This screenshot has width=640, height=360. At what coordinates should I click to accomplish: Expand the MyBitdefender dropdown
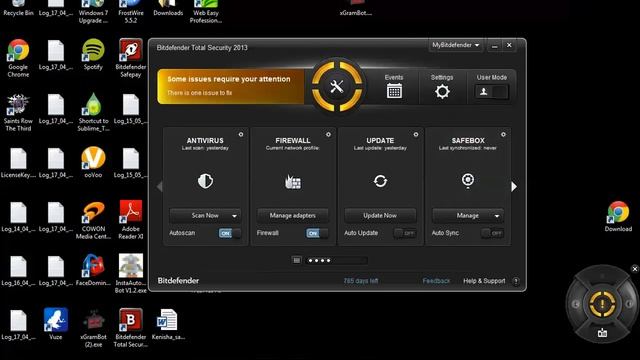(x=456, y=45)
